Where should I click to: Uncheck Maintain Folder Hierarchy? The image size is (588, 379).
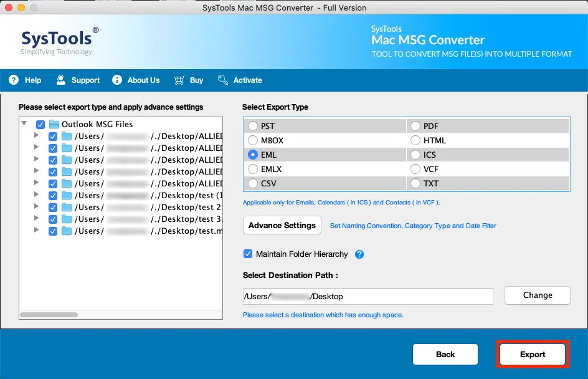[247, 254]
